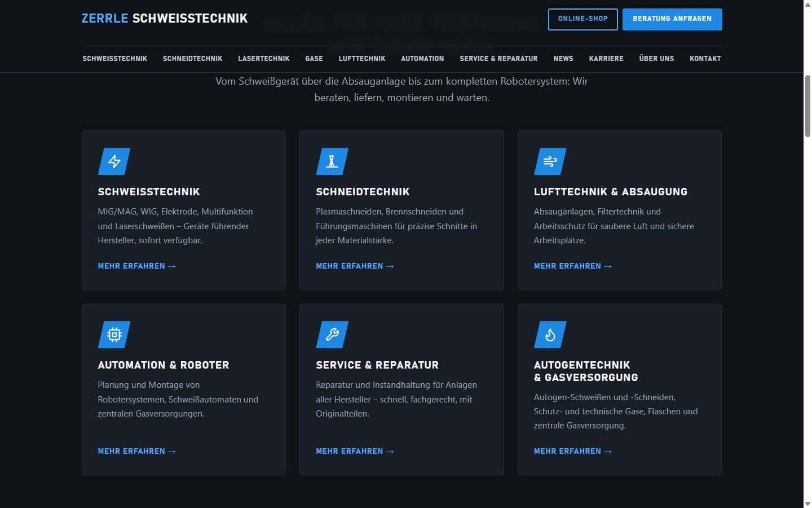Open the Online-Shop button
Image resolution: width=812 pixels, height=508 pixels.
click(x=583, y=19)
